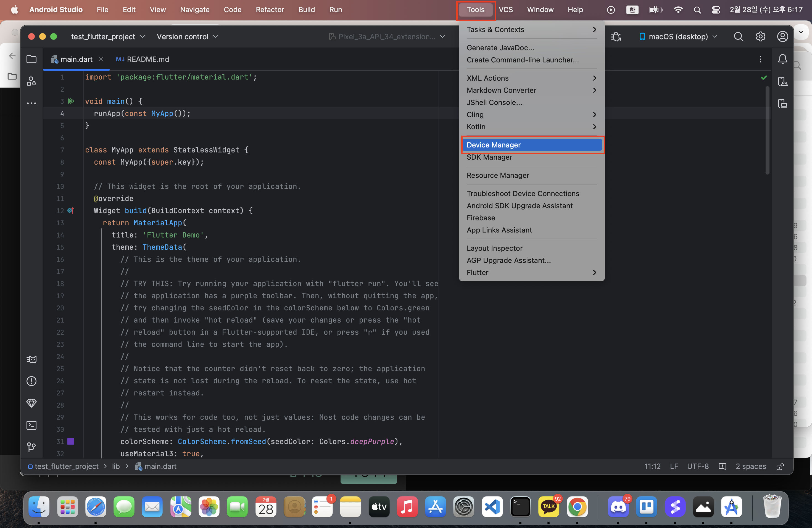Open the Problems tool window icon

pyautogui.click(x=31, y=381)
